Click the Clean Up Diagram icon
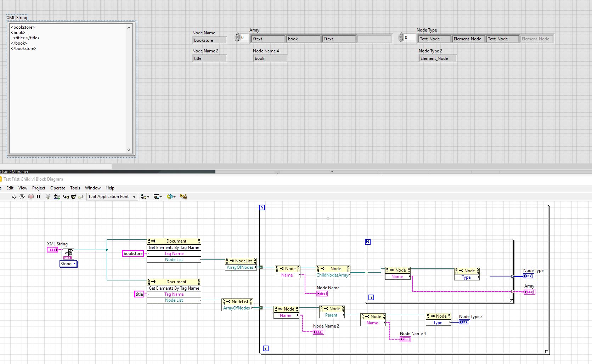 click(183, 197)
